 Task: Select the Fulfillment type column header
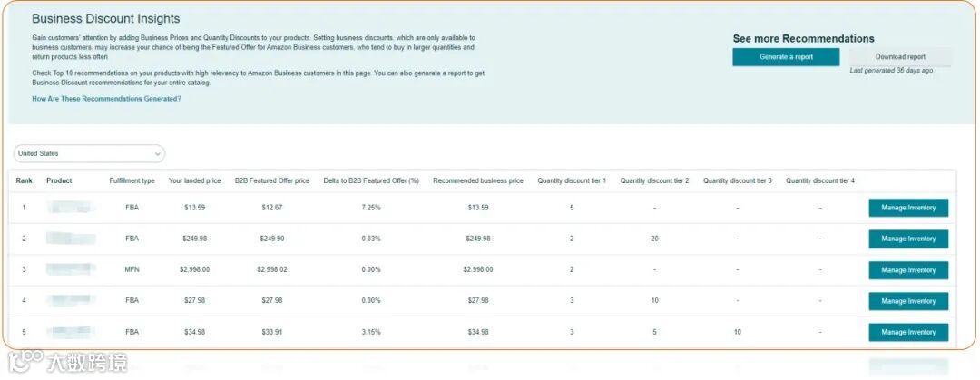tap(132, 180)
